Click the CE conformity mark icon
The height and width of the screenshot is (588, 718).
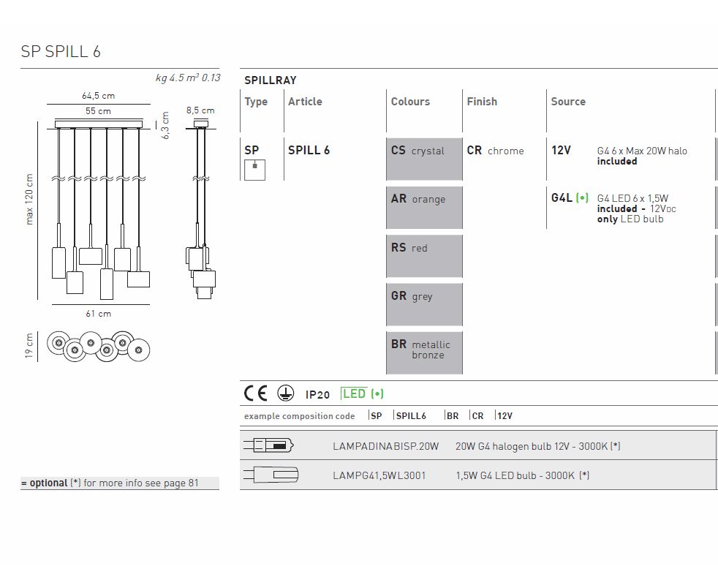255,393
